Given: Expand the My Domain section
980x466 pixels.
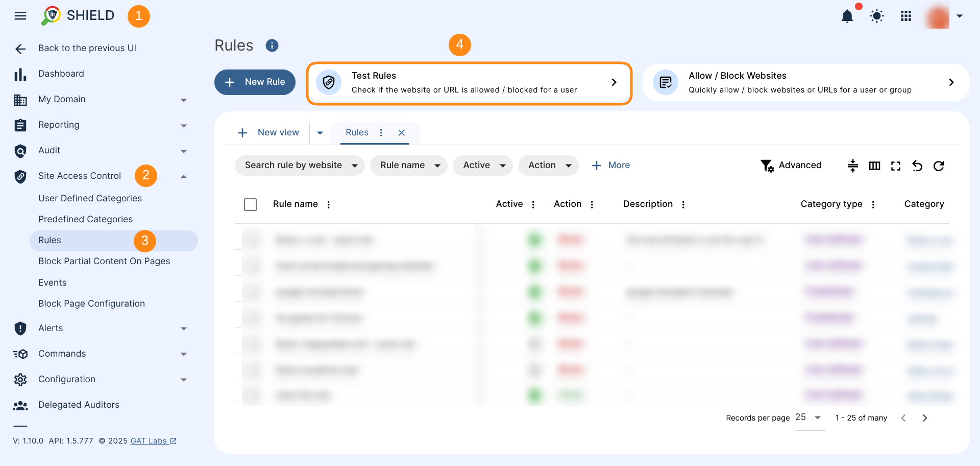Looking at the screenshot, I should 184,100.
